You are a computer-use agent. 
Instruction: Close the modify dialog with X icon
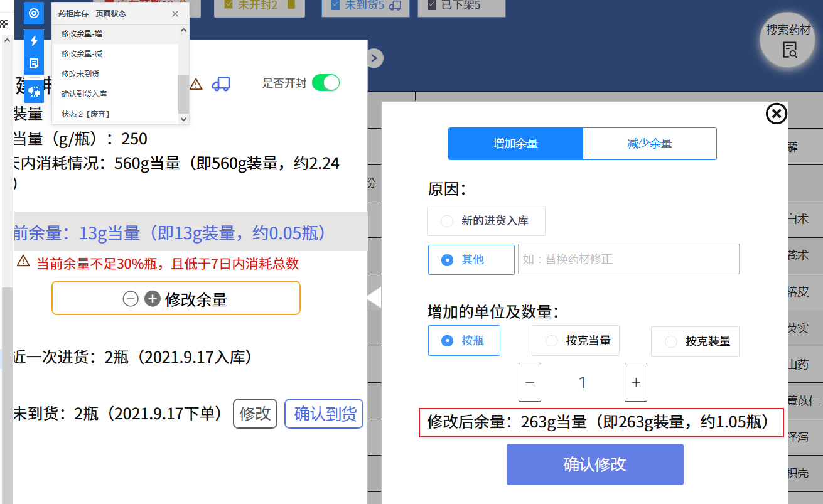click(x=777, y=114)
